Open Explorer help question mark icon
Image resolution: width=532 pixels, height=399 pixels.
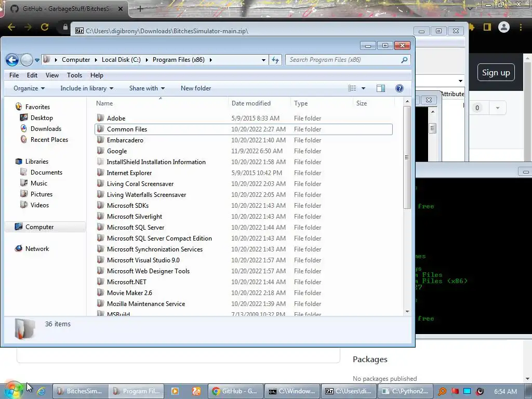[x=400, y=88]
